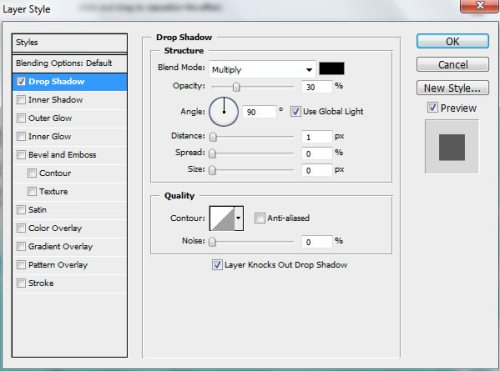Click the Cancel button
Image resolution: width=500 pixels, height=371 pixels.
point(453,65)
